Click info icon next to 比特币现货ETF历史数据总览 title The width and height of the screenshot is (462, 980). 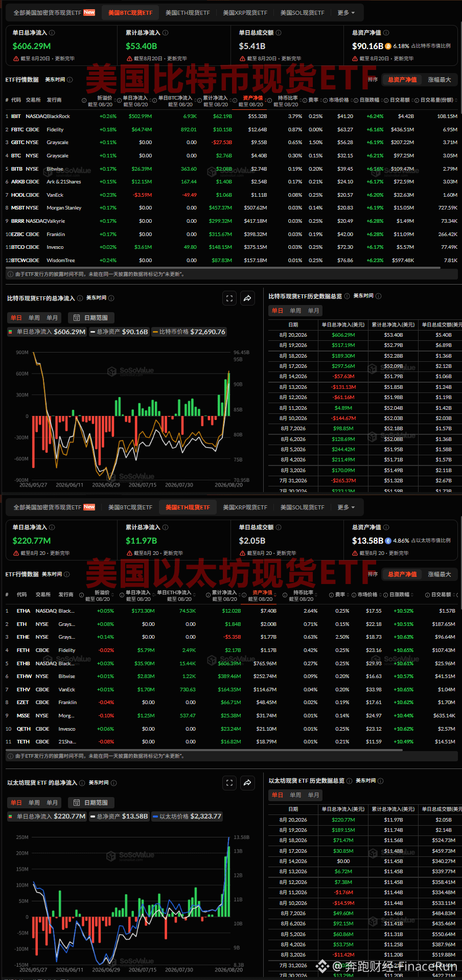point(347,296)
